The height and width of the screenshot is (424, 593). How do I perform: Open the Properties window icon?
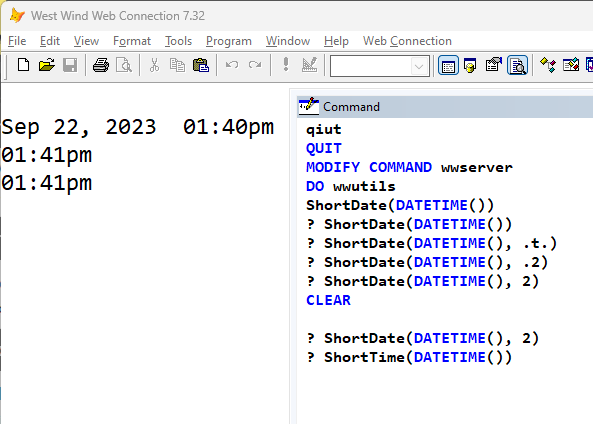coord(494,65)
